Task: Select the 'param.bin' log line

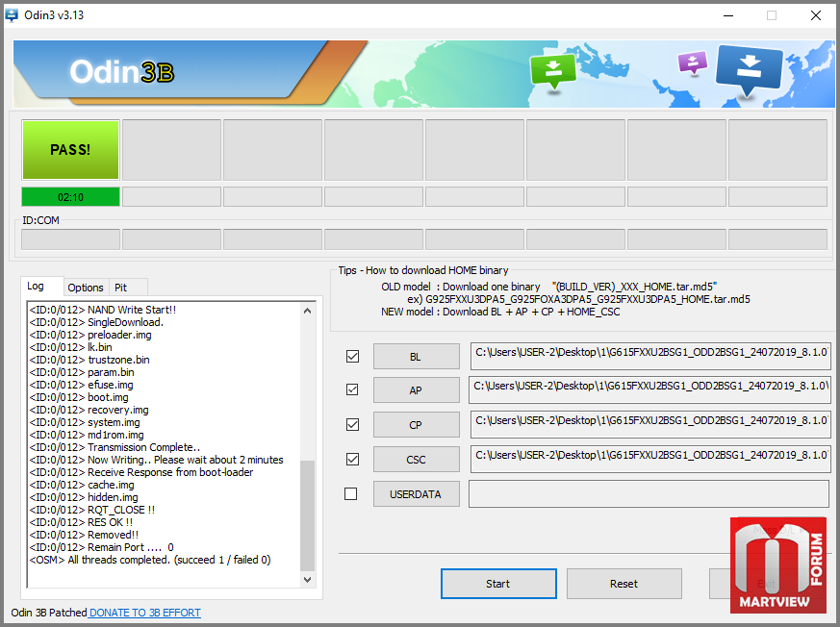Action: [x=82, y=372]
